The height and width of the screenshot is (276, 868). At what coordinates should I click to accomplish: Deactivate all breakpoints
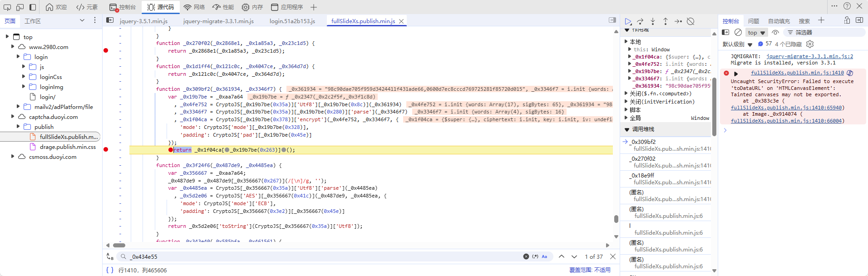pyautogui.click(x=690, y=21)
